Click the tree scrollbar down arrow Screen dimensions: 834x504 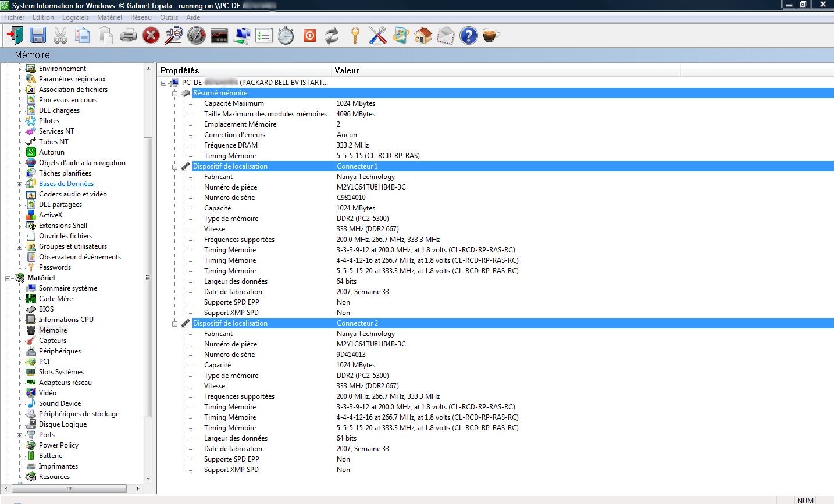[148, 478]
